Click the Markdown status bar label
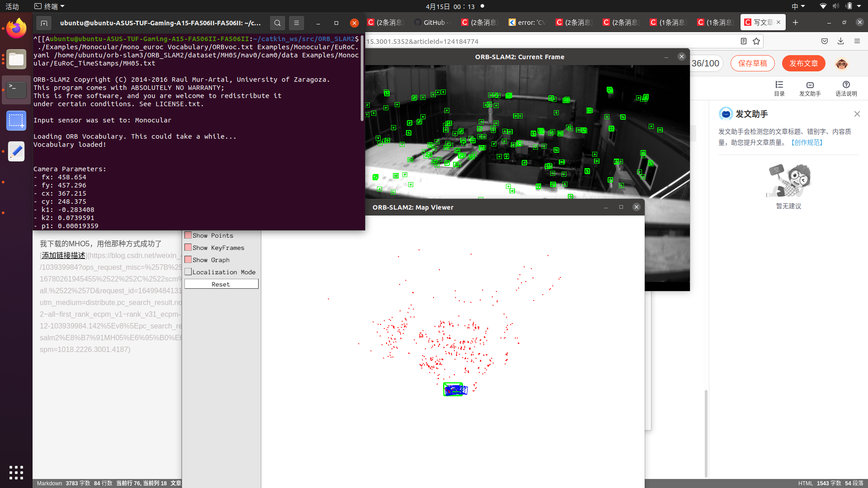This screenshot has width=868, height=488. coord(49,483)
